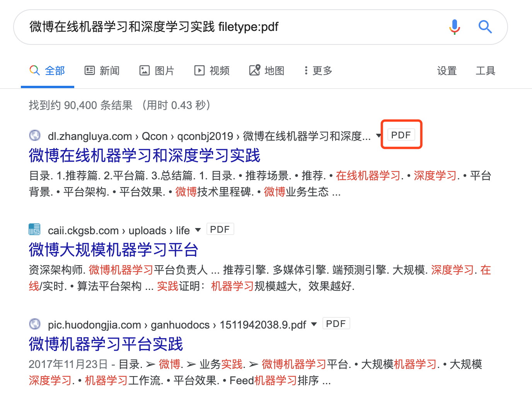Open the 更多 menu
Screen dimensions: 532x402
318,71
